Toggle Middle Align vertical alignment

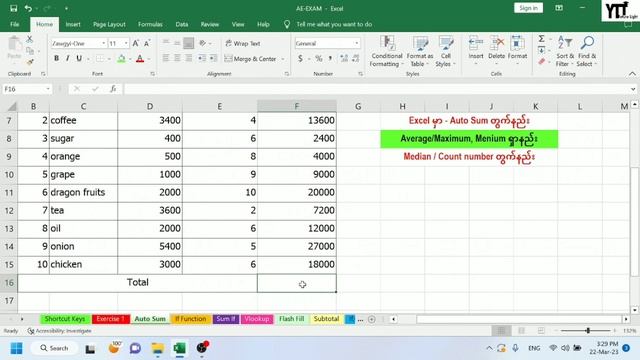point(177,43)
